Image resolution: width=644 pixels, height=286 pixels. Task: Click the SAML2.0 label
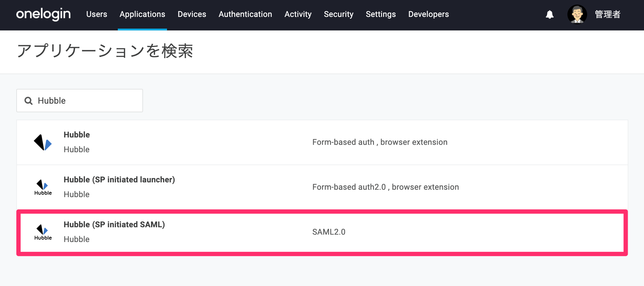(x=329, y=232)
